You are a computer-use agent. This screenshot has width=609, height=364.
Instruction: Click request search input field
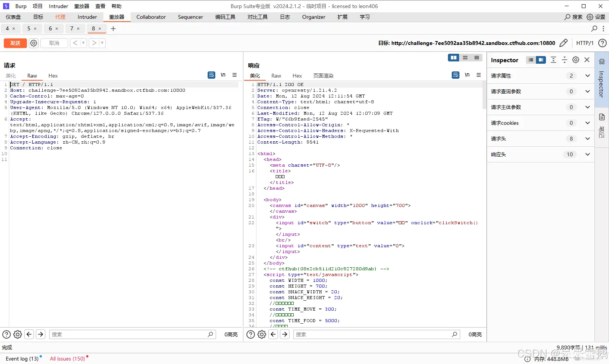[x=133, y=334]
